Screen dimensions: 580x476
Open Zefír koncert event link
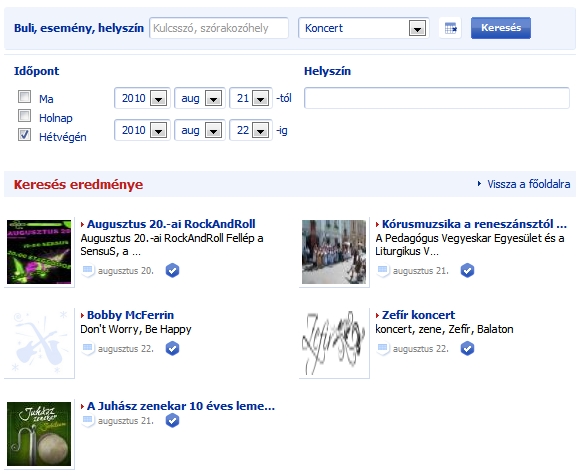tap(418, 315)
